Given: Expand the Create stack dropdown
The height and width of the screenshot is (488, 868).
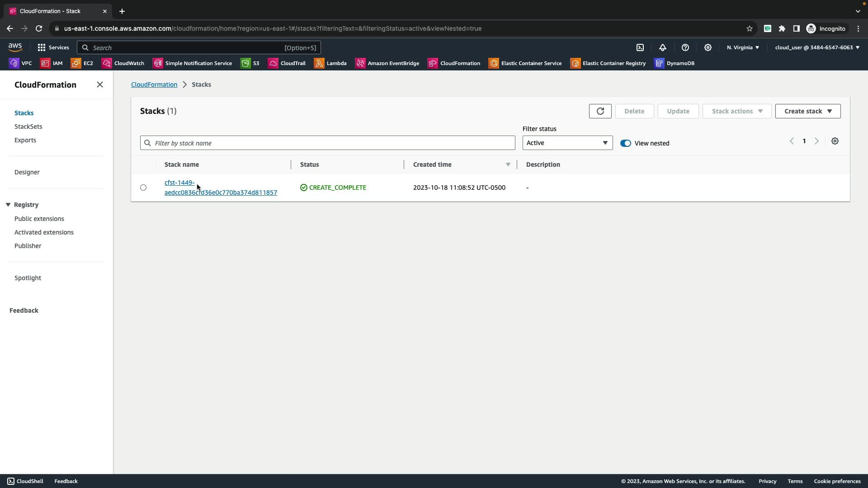Looking at the screenshot, I should pos(807,111).
